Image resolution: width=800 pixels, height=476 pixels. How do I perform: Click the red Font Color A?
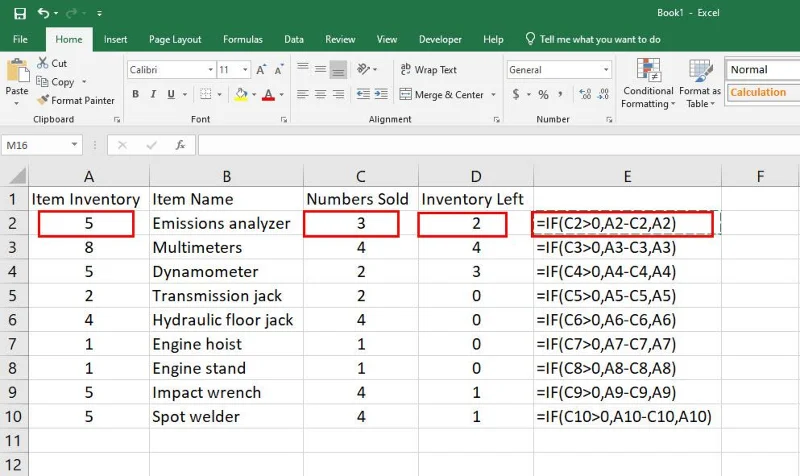click(x=268, y=94)
